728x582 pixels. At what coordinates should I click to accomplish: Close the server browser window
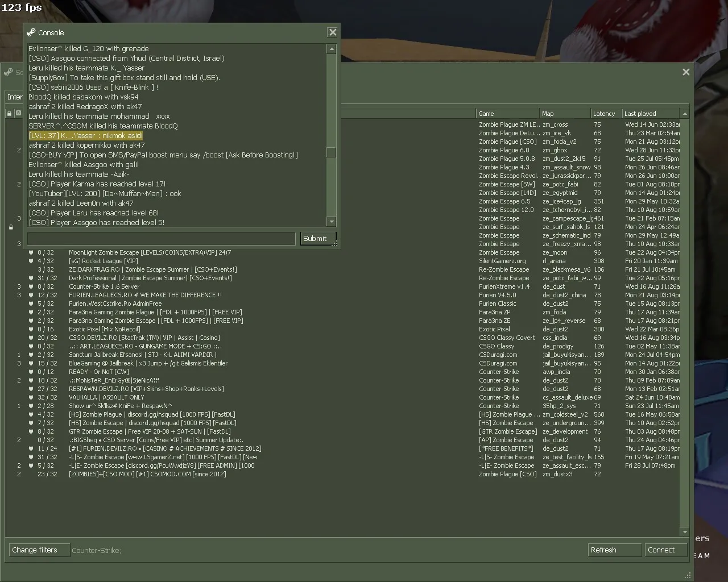(686, 72)
